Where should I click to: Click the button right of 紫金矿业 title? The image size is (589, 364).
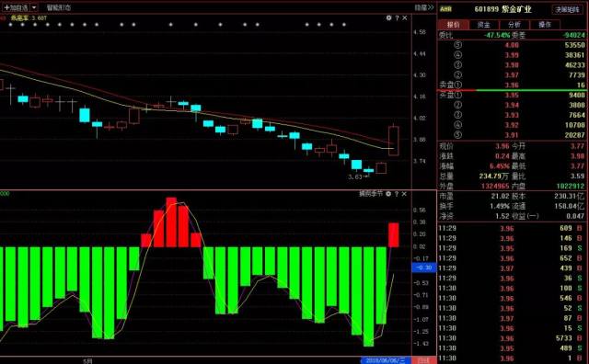[x=567, y=9]
